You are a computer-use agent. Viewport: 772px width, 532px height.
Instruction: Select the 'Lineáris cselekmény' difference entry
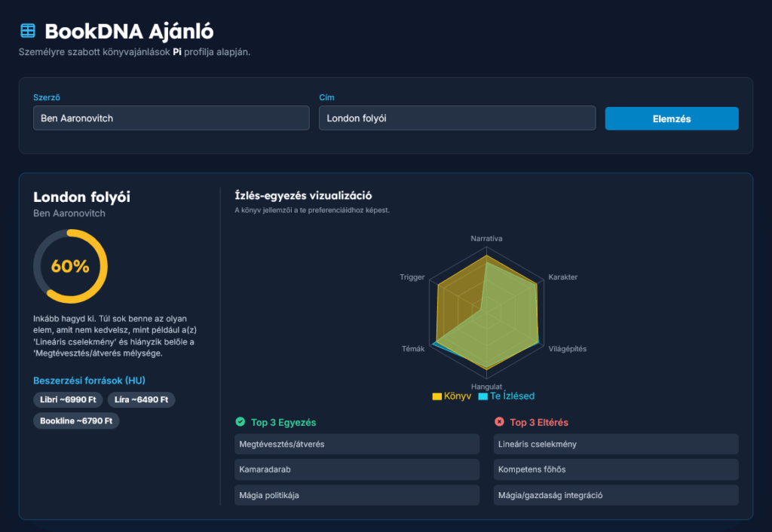pos(616,444)
